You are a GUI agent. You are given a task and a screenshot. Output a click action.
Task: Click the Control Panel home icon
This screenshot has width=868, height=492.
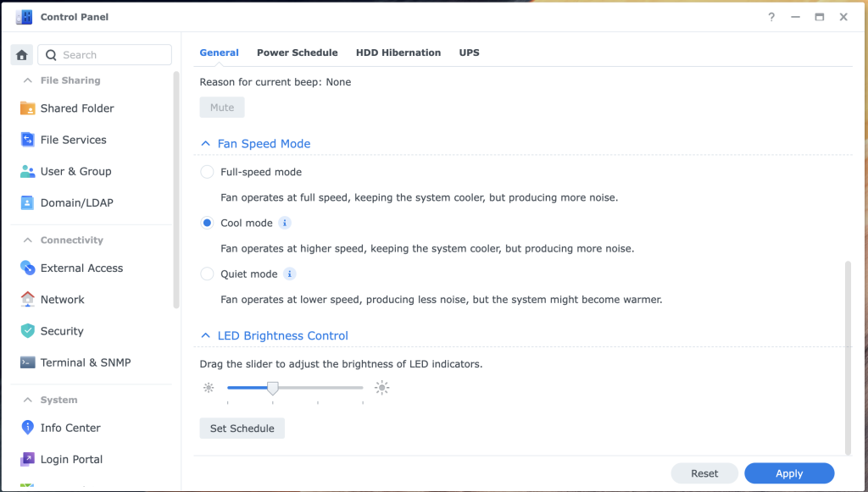(21, 55)
